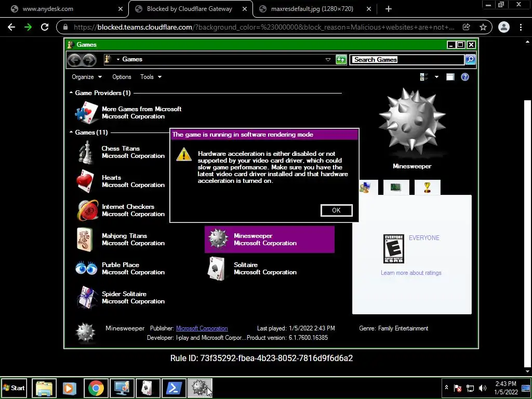Select the Chess Titans title text
The image size is (532, 399).
coord(121,149)
